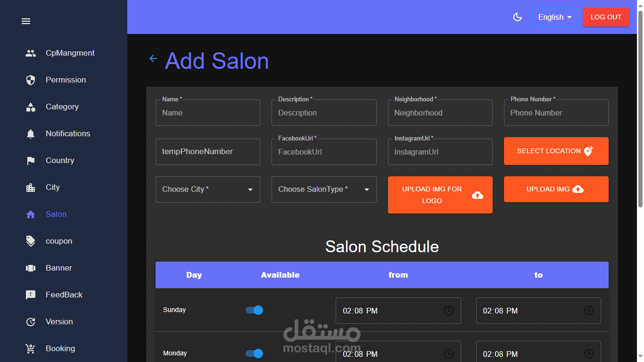This screenshot has height=362, width=644.
Task: Click the cloud upload icon on logo button
Action: click(478, 195)
